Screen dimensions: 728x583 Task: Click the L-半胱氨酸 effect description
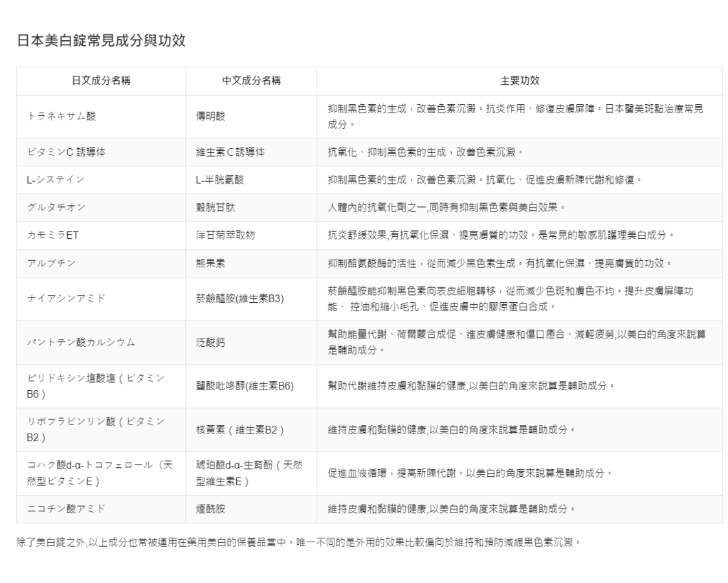coord(520,180)
